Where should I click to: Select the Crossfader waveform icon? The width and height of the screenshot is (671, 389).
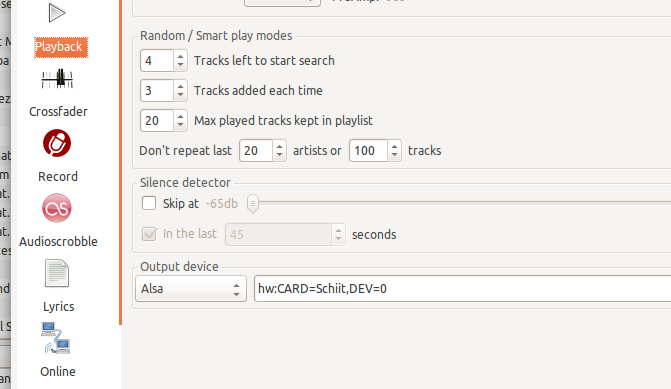coord(57,79)
